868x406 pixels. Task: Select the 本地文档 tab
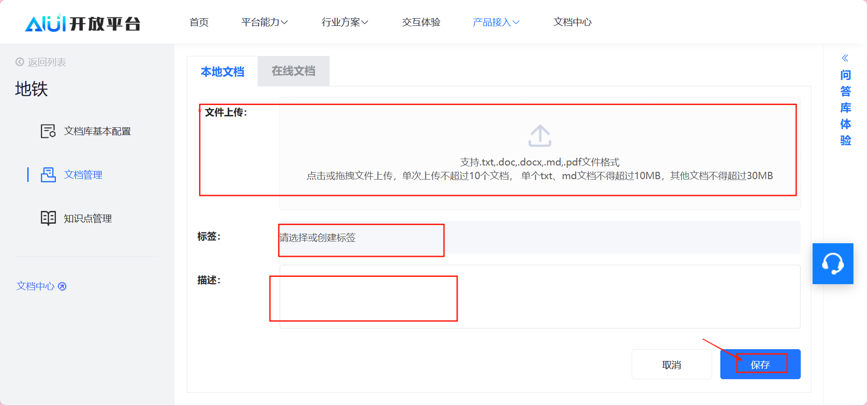[222, 72]
